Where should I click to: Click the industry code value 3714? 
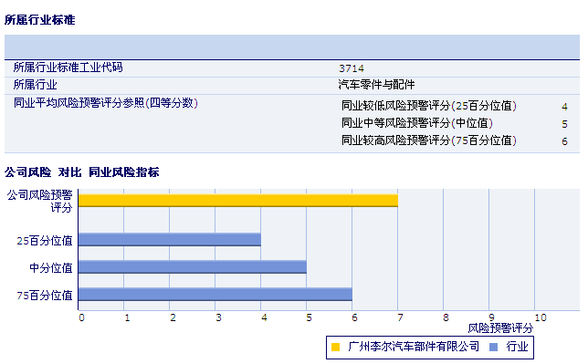[352, 68]
